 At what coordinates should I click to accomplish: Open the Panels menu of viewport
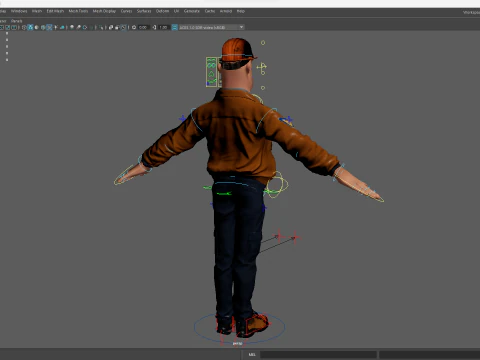coord(16,21)
